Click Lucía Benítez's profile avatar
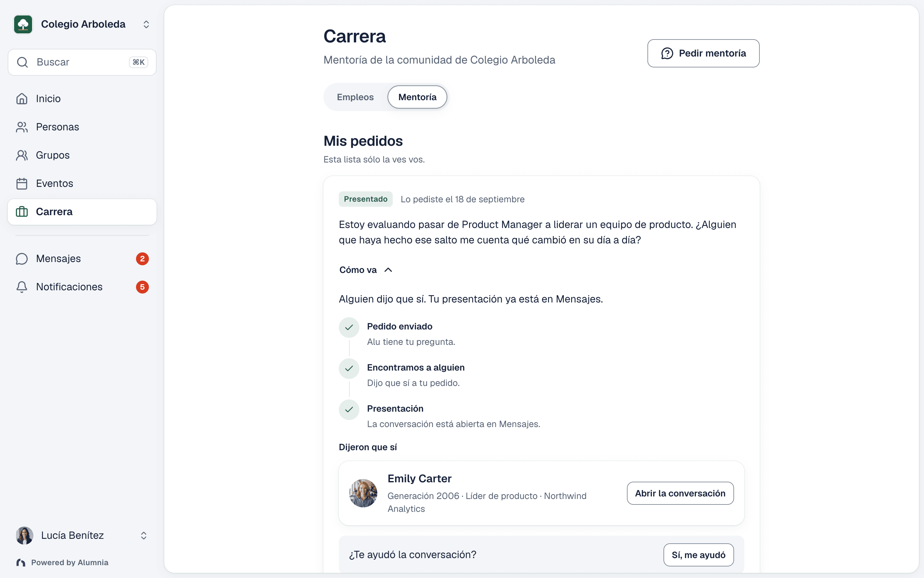This screenshot has height=578, width=924. [24, 535]
